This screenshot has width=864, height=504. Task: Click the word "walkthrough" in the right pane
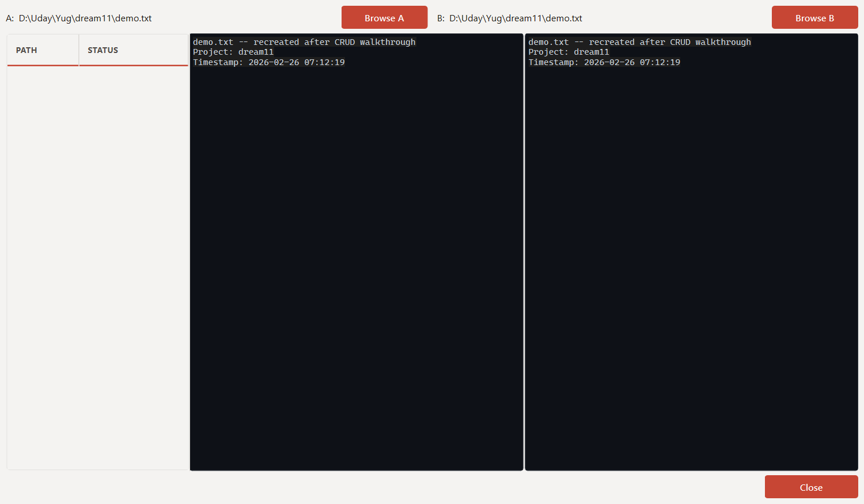coord(723,42)
